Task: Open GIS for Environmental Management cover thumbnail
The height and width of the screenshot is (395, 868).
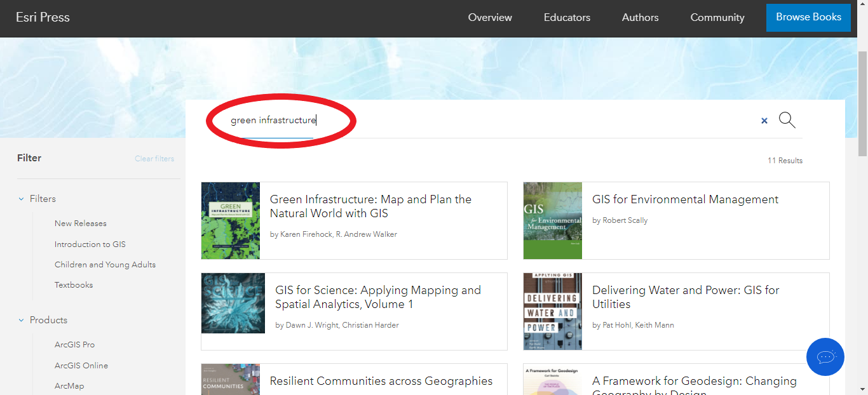Action: [x=553, y=220]
